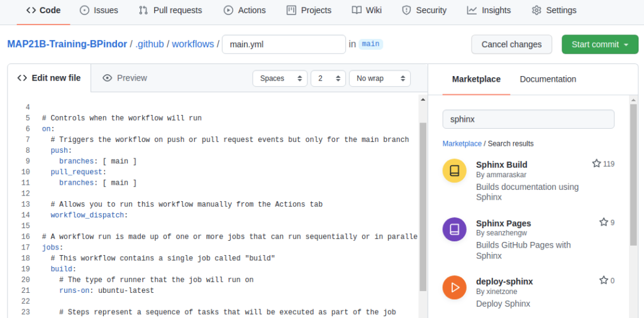Open the Start commit dropdown

pyautogui.click(x=599, y=45)
